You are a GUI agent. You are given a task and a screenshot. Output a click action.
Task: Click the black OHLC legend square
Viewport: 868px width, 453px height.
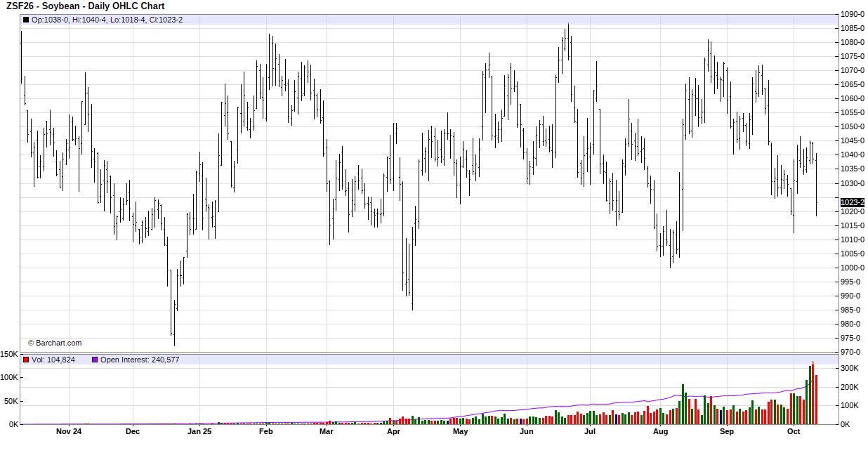click(x=26, y=20)
